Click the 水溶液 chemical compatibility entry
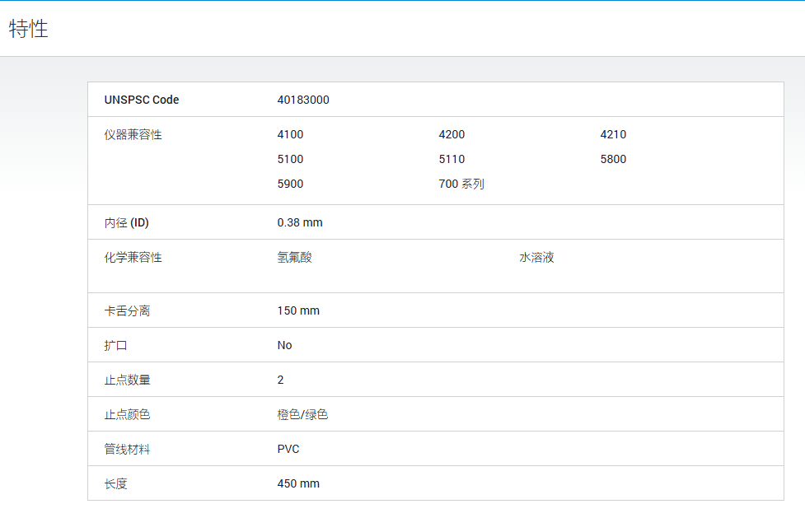 tap(536, 257)
